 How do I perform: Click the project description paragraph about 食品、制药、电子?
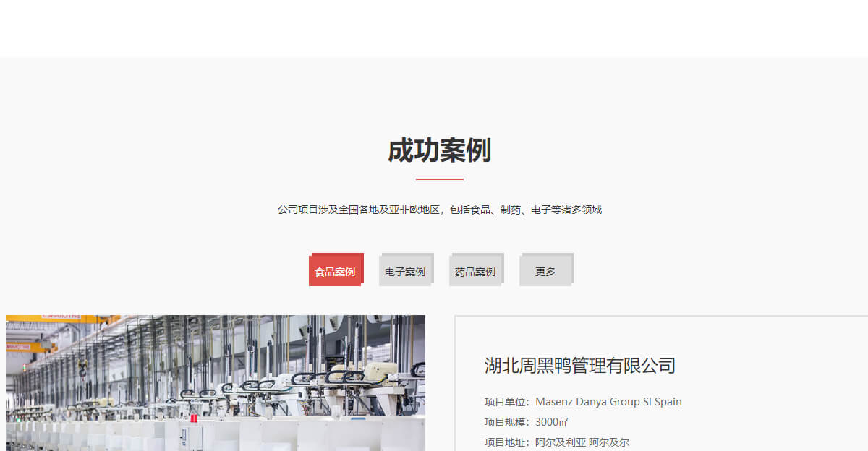(439, 210)
